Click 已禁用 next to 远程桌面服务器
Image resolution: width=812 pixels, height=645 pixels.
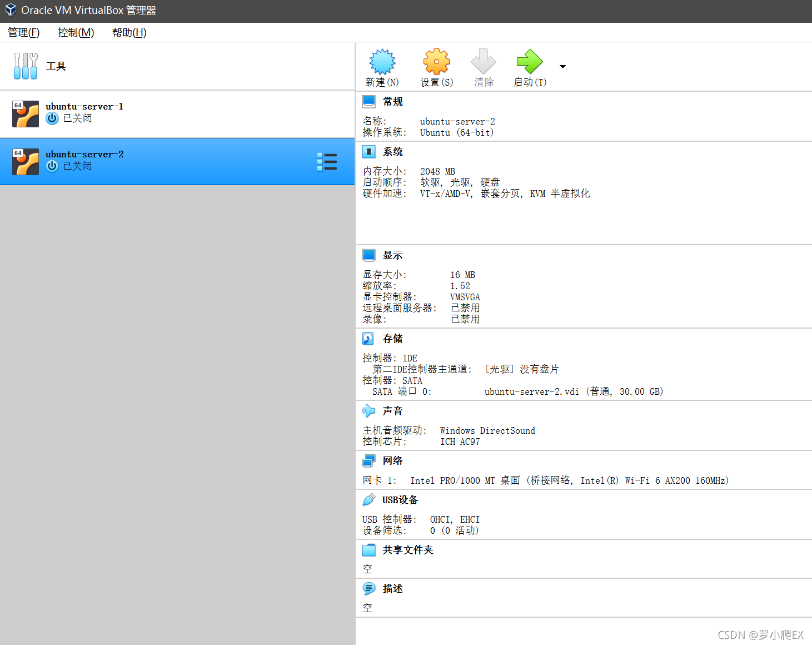pyautogui.click(x=465, y=308)
